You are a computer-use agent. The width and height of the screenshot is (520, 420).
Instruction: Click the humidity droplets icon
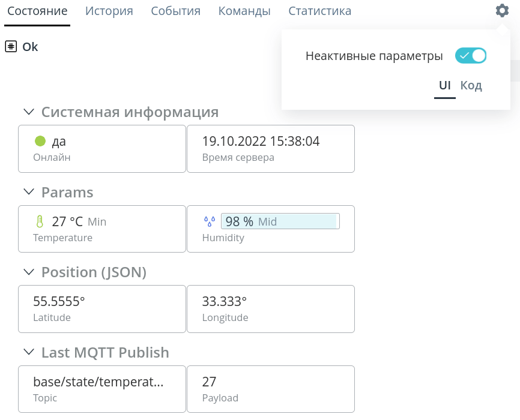210,221
